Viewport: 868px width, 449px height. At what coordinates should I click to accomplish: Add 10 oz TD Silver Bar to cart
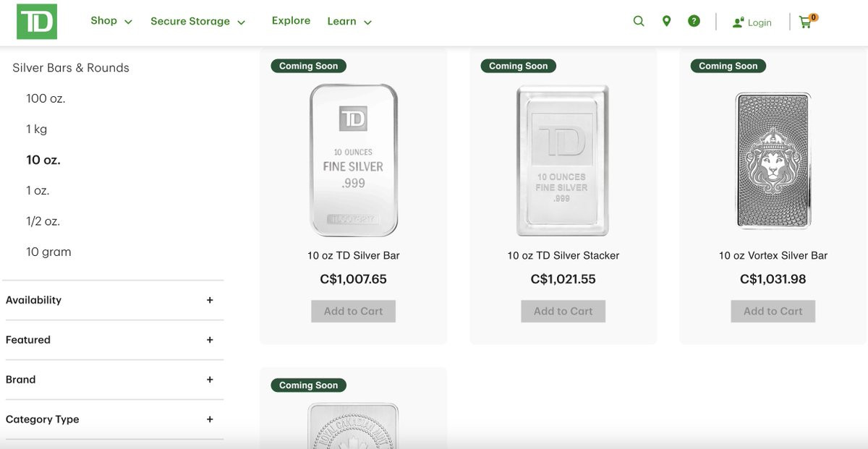click(353, 312)
